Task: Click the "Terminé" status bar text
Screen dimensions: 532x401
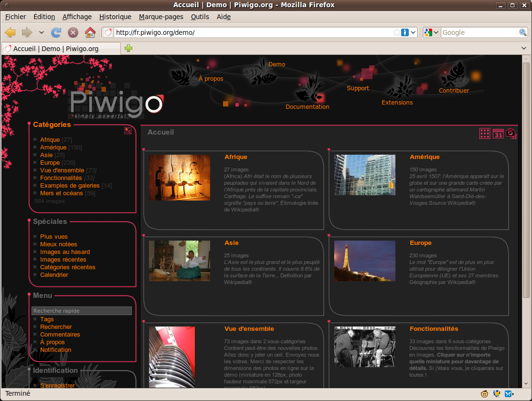Action: click(x=18, y=393)
